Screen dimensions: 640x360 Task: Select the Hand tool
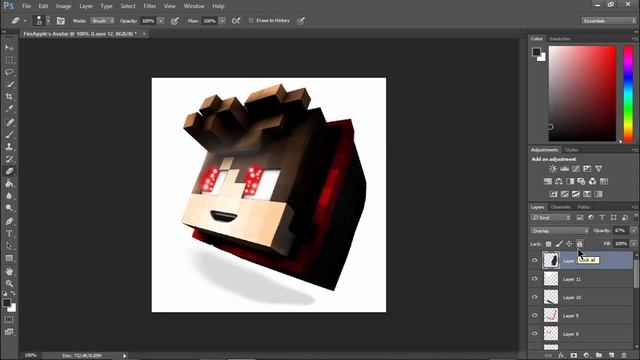coord(9,271)
